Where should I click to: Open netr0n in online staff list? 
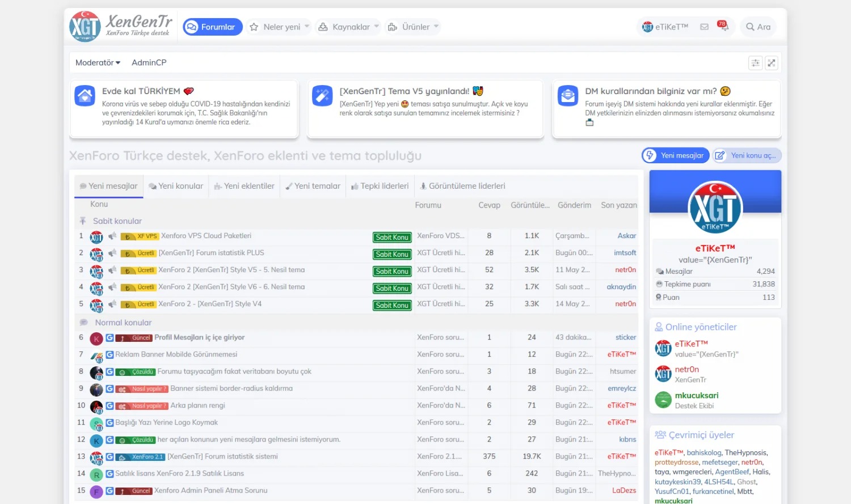[x=686, y=370]
